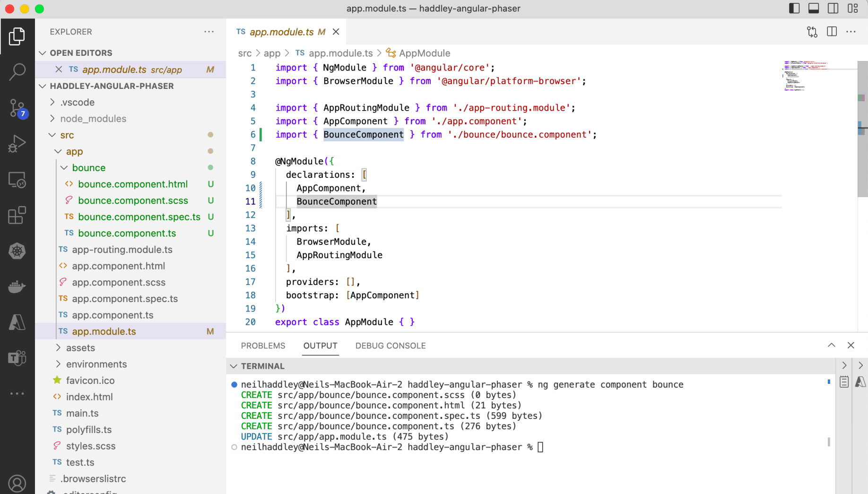Image resolution: width=868 pixels, height=494 pixels.
Task: Switch to the PROBLEMS tab
Action: [x=263, y=346]
